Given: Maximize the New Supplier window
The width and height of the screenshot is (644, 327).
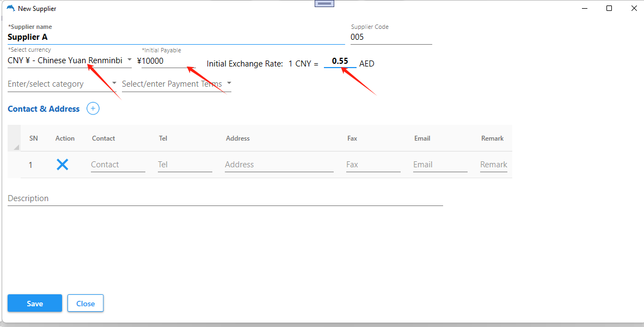Looking at the screenshot, I should (609, 8).
